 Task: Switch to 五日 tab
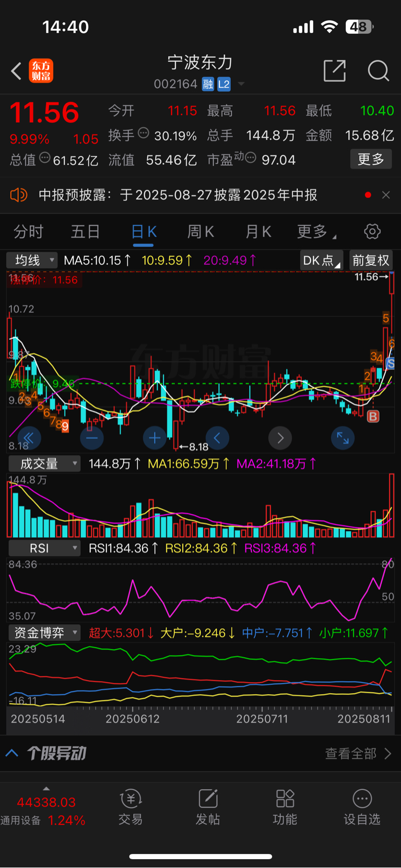[85, 232]
